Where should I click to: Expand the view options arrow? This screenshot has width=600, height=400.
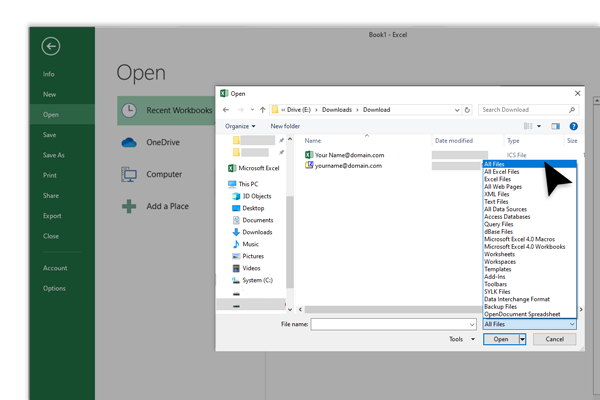(539, 126)
